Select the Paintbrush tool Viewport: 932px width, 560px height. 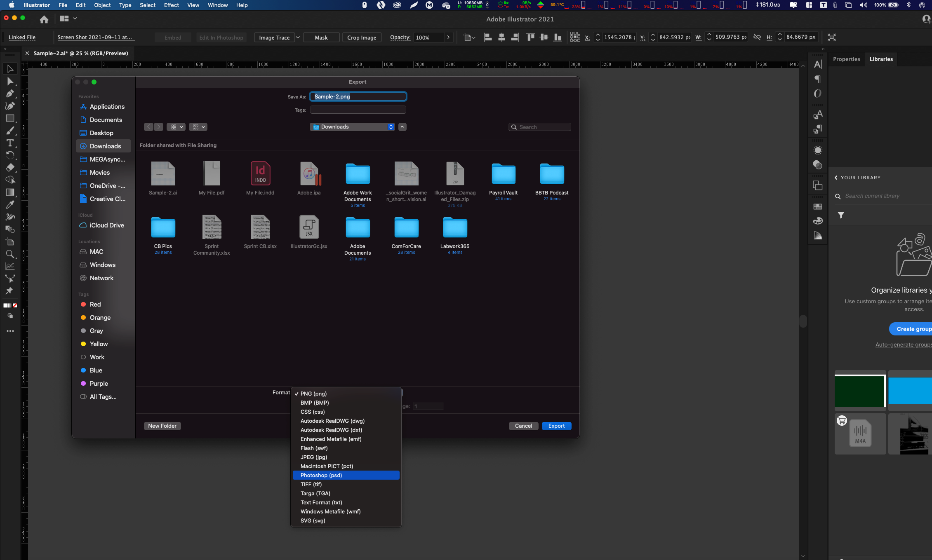[x=10, y=131]
